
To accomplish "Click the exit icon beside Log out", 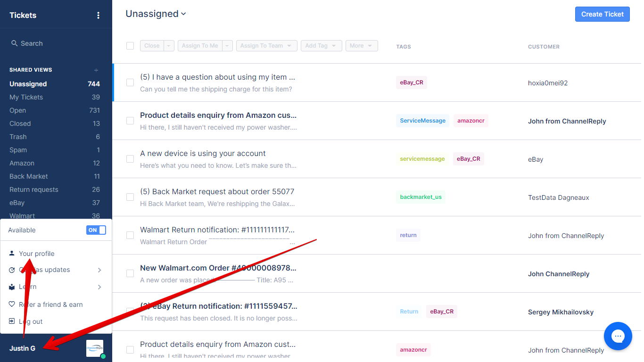I will pyautogui.click(x=12, y=321).
